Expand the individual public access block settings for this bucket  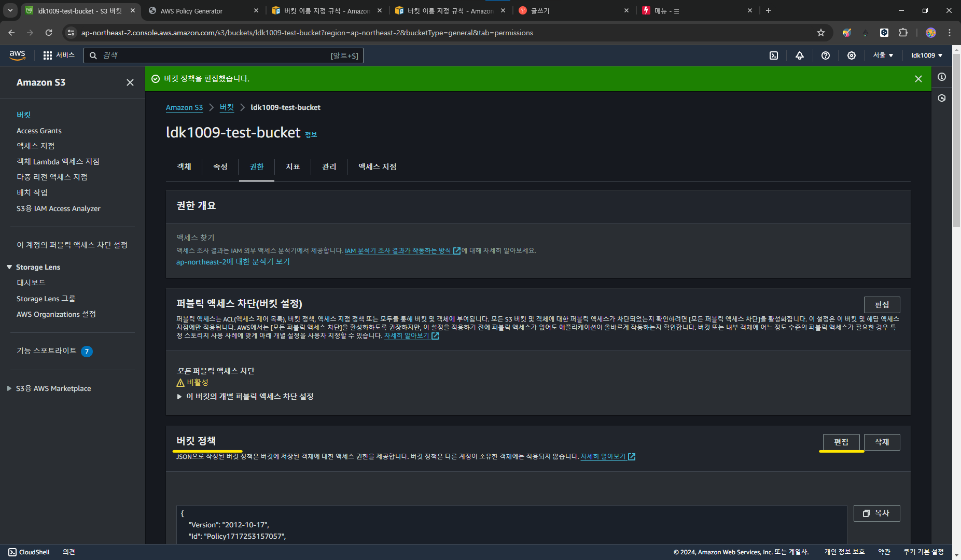[245, 397]
